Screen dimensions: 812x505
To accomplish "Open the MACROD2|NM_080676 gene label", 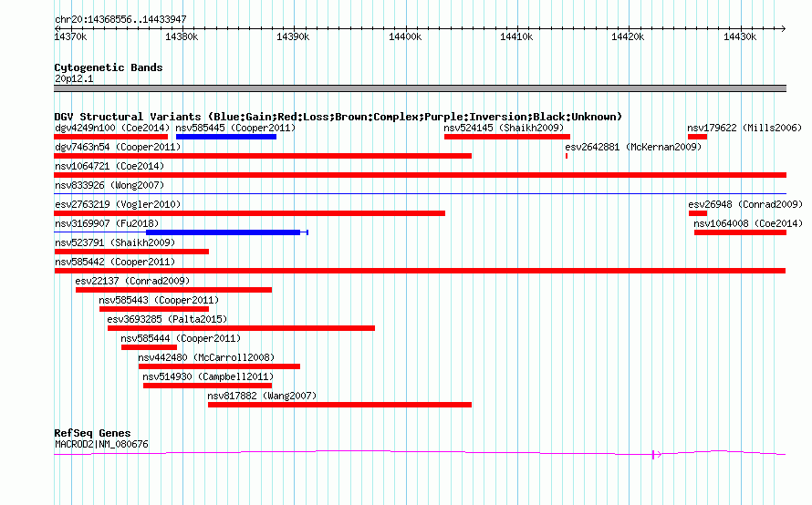I will coord(101,445).
